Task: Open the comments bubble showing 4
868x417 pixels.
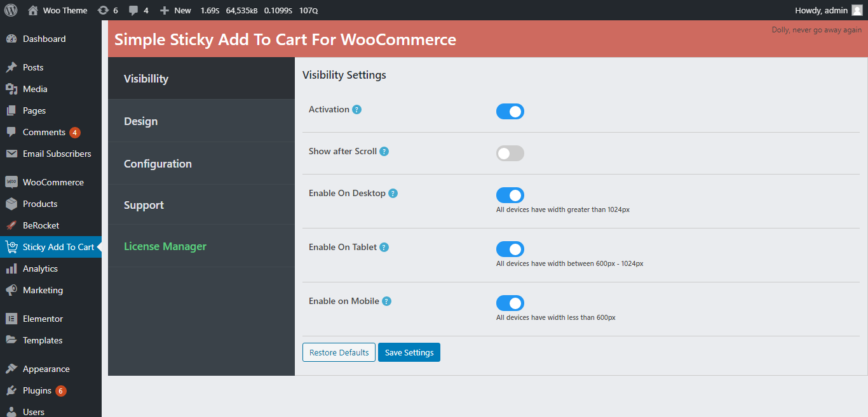Action: click(x=133, y=11)
